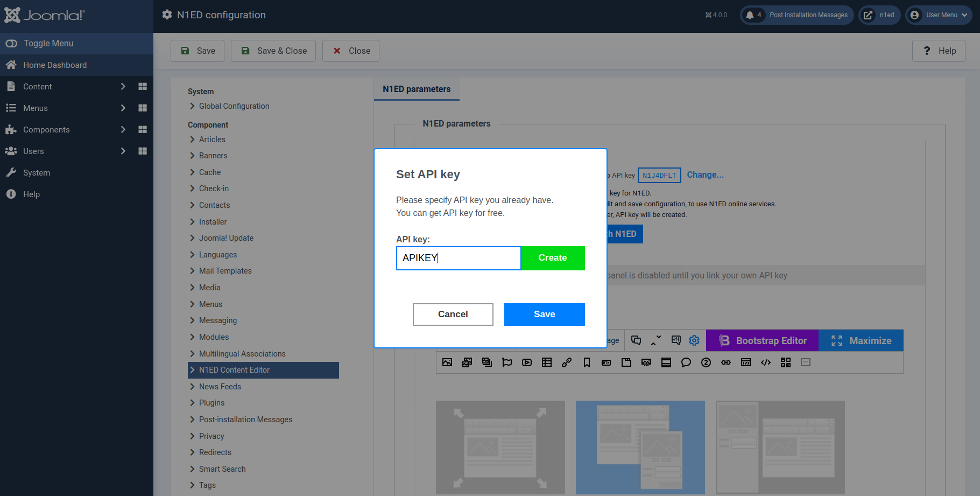Image resolution: width=980 pixels, height=496 pixels.
Task: Open source code view icon
Action: (766, 362)
